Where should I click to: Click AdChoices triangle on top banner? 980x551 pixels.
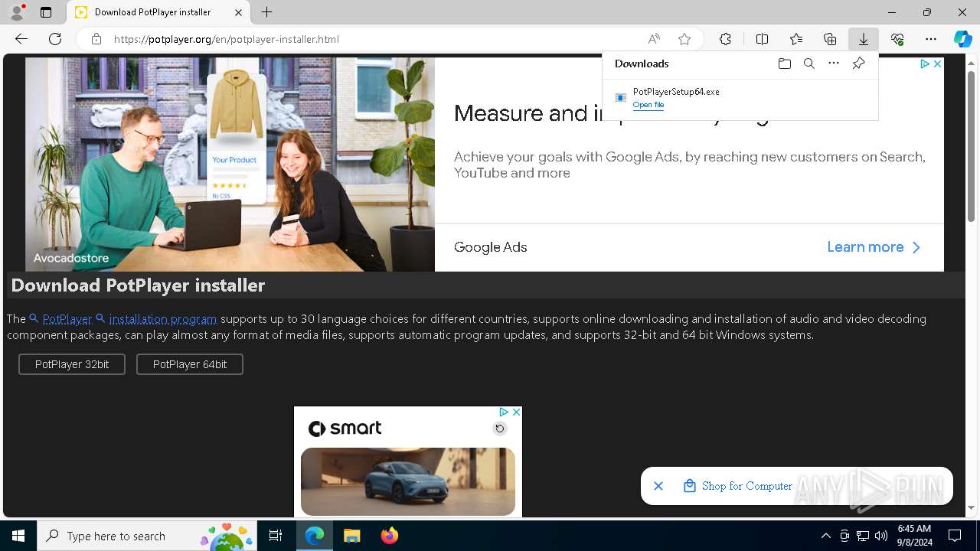coord(925,64)
